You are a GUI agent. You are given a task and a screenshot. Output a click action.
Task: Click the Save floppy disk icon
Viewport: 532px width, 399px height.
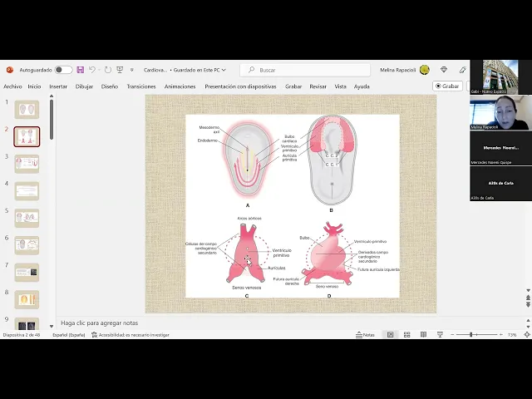[81, 70]
